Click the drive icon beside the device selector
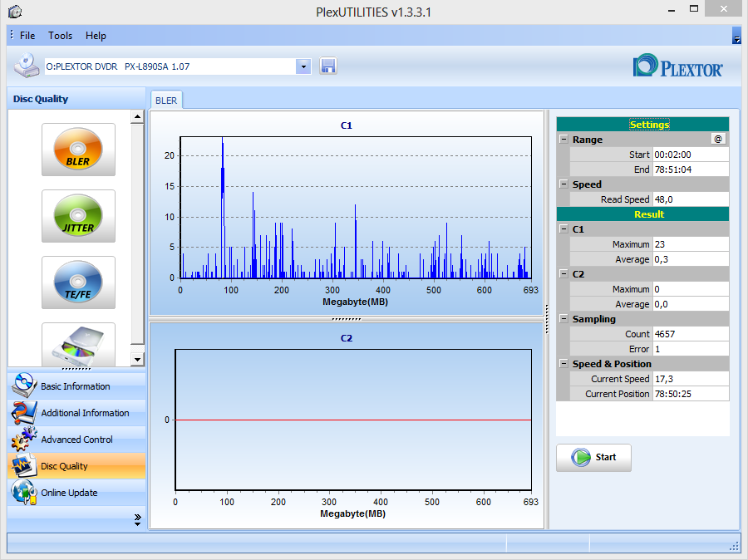 point(27,66)
